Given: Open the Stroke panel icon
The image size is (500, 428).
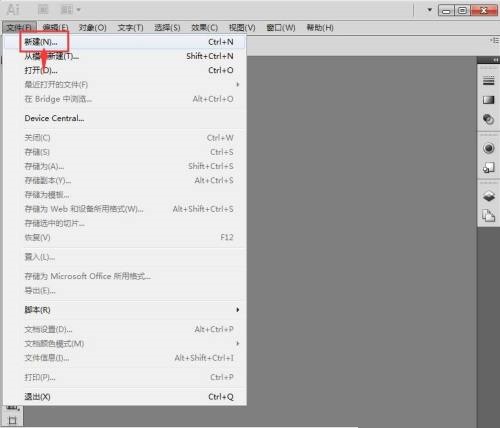Looking at the screenshot, I should pyautogui.click(x=489, y=80).
